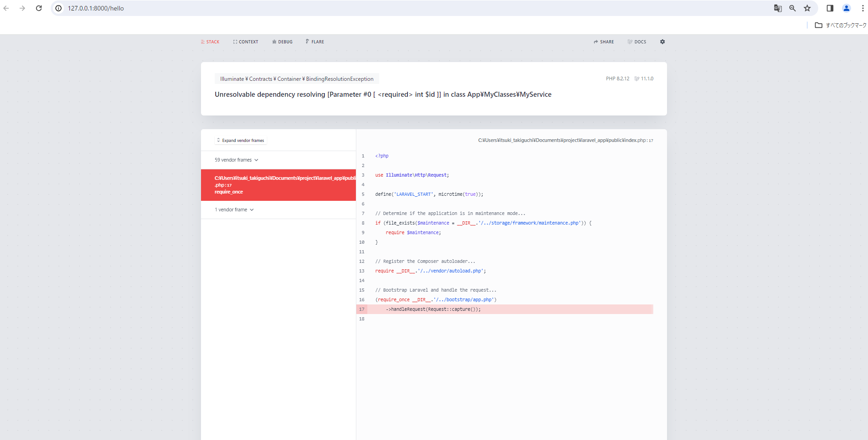Click Expand vendor frames button

241,141
